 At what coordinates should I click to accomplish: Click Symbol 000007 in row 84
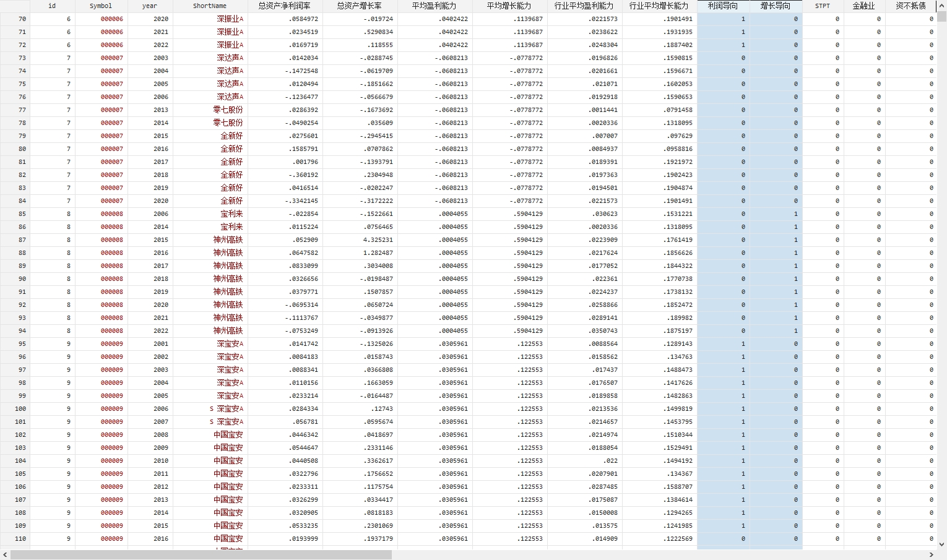[101, 201]
